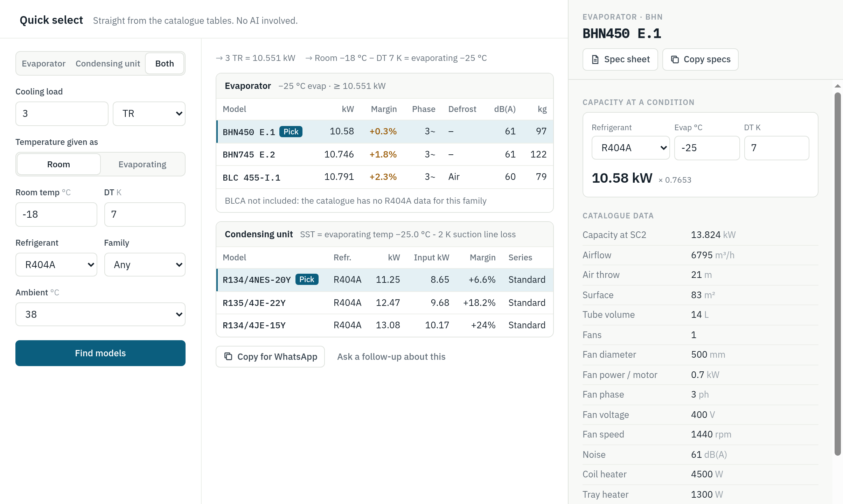Switch to the Condensing unit tab
The height and width of the screenshot is (504, 843).
click(x=108, y=63)
